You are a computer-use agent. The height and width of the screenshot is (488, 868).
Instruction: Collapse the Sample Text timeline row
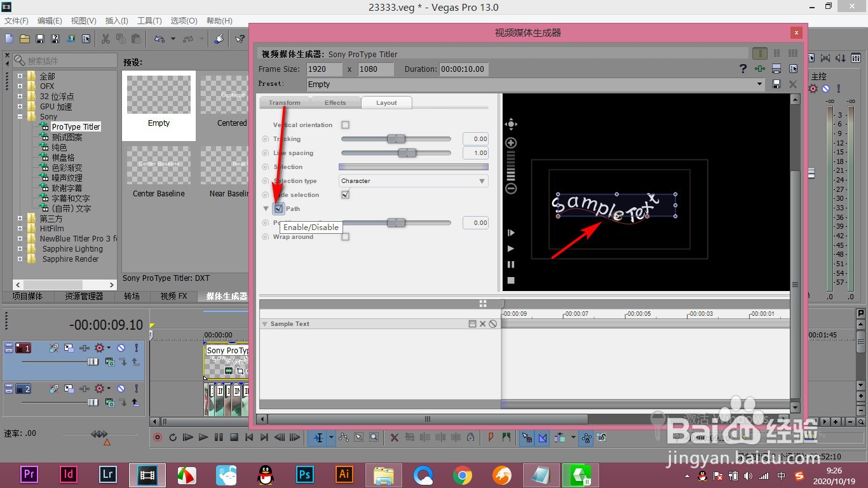pos(265,324)
